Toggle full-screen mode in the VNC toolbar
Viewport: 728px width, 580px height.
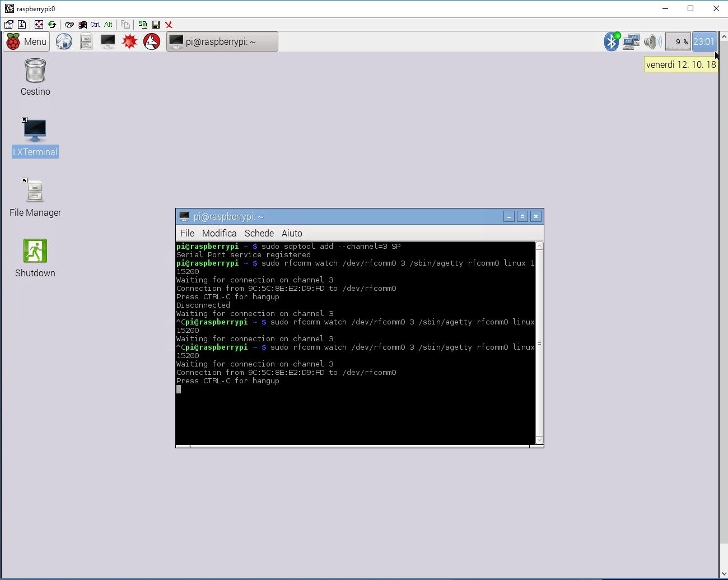(x=39, y=25)
